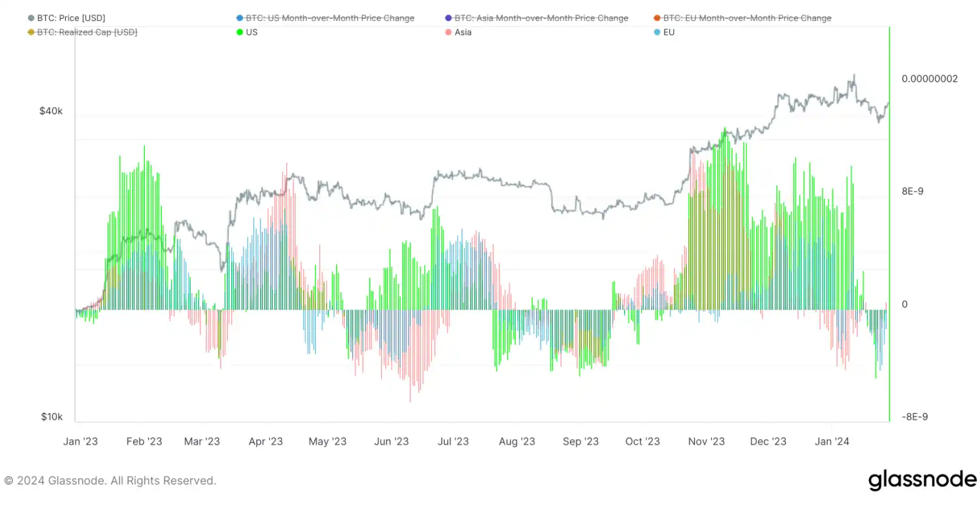This screenshot has height=506, width=980.
Task: Enable the BTC: Realized Cap [USD] series
Action: coord(87,32)
